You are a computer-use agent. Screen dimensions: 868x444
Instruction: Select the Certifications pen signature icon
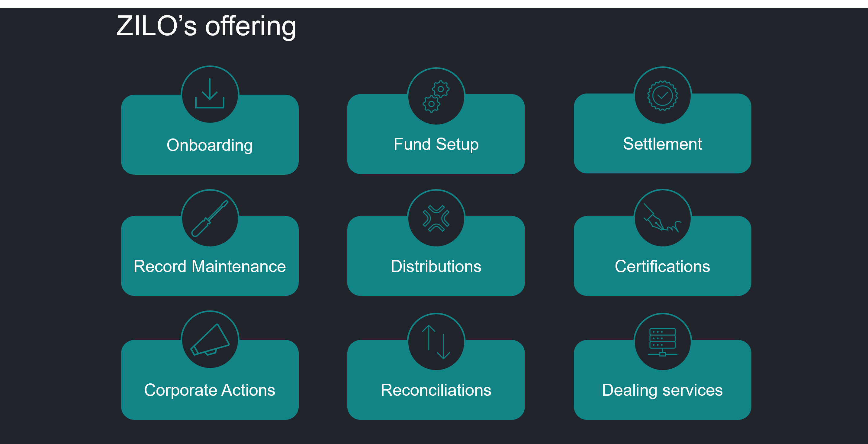662,218
